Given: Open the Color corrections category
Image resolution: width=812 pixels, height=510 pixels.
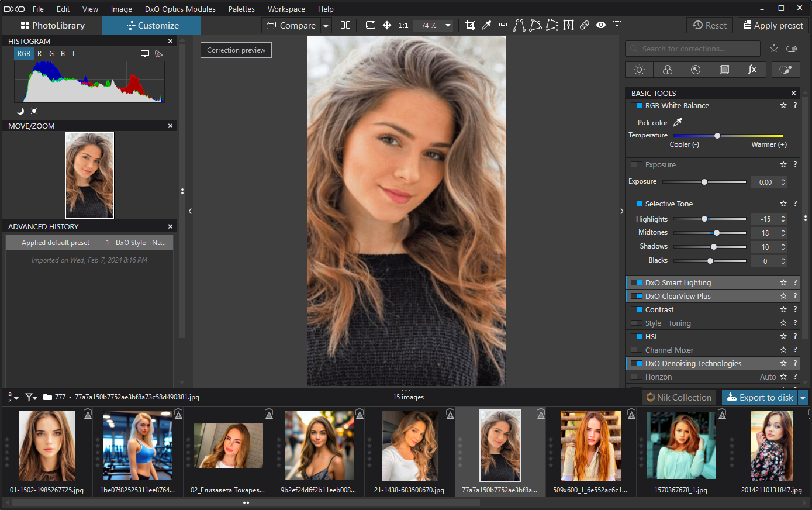Looking at the screenshot, I should point(667,70).
